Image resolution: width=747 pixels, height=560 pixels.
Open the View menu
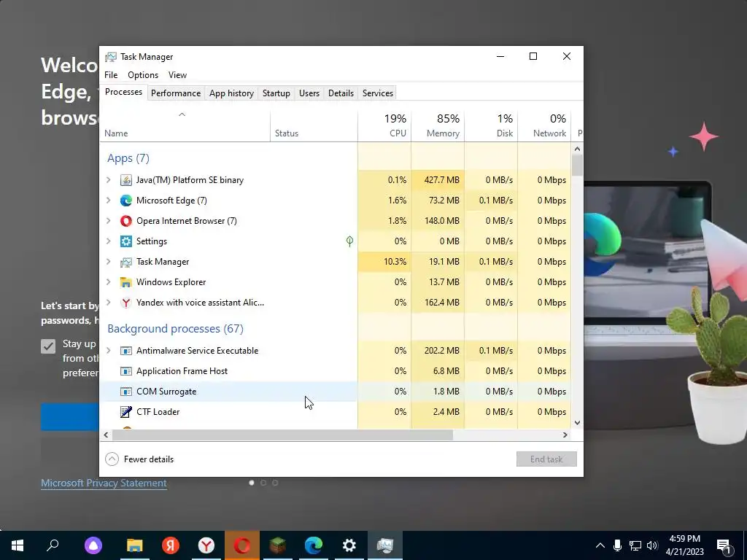coord(177,75)
